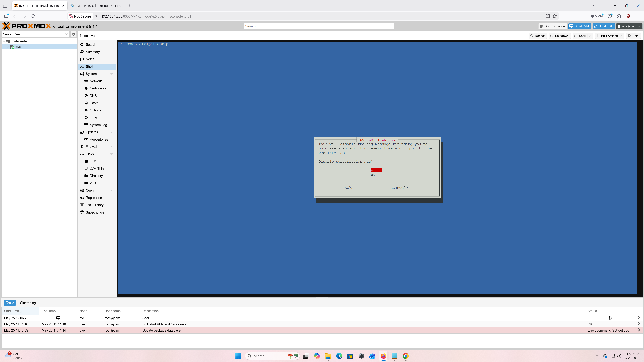Click Create CT button
644x362 pixels.
[604, 26]
